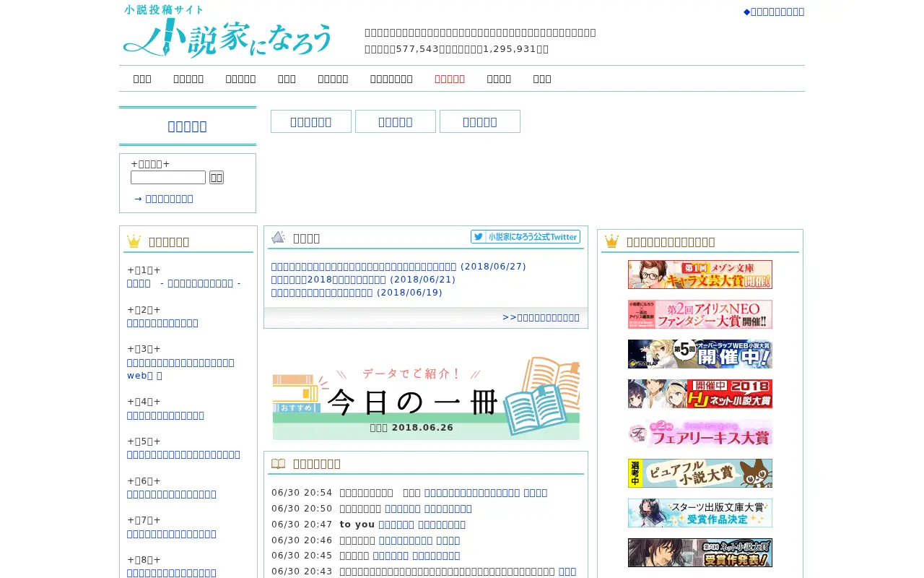This screenshot has height=578, width=924.
Task: Open the news item dated 2018/06/19
Action: click(357, 293)
